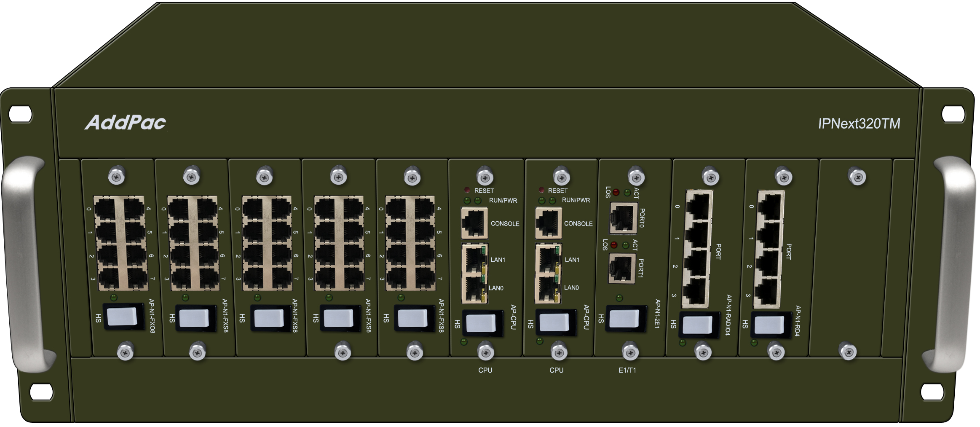Click CONSOLE port on right AP-CPU module
The image size is (980, 427).
click(548, 223)
